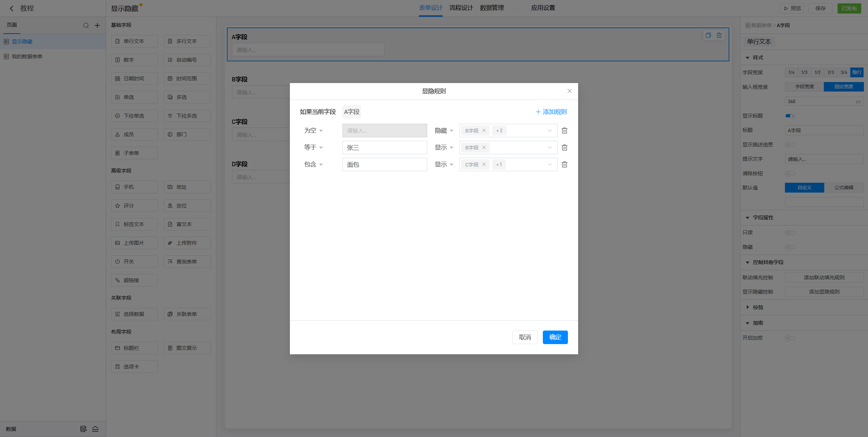
Task: Expand target fields dropdown of 面包 rule
Action: click(550, 164)
